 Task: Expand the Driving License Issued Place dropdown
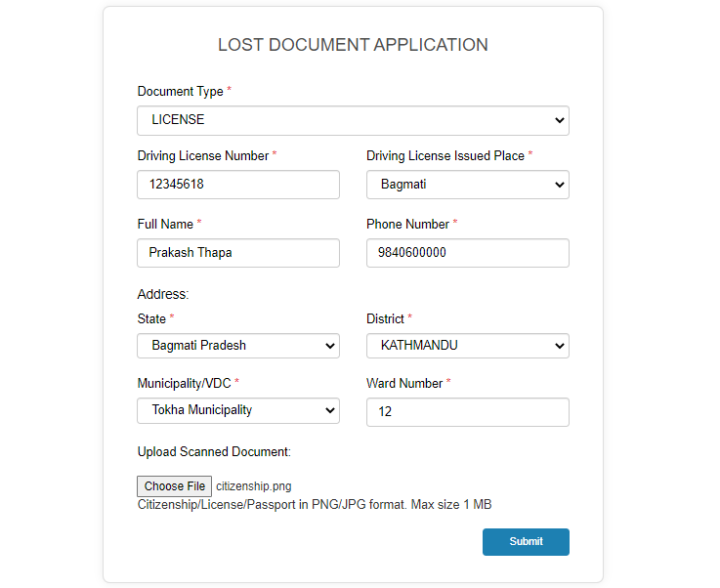467,185
